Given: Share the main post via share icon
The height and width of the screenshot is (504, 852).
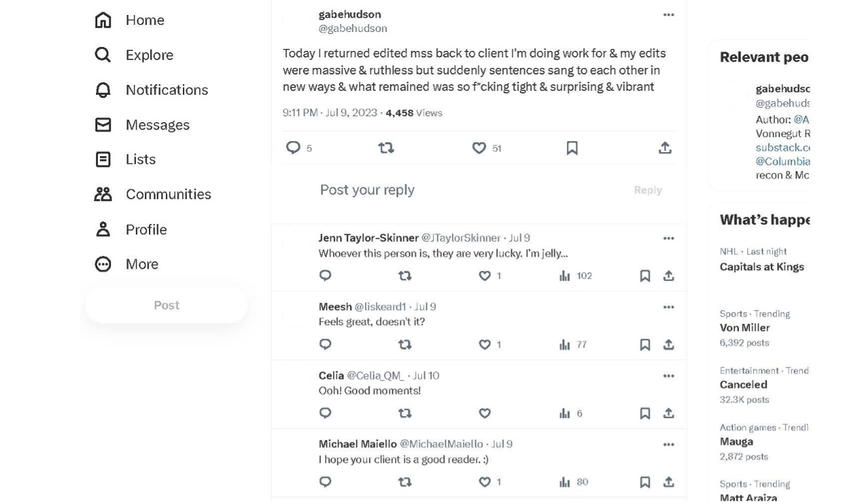Looking at the screenshot, I should pos(665,148).
